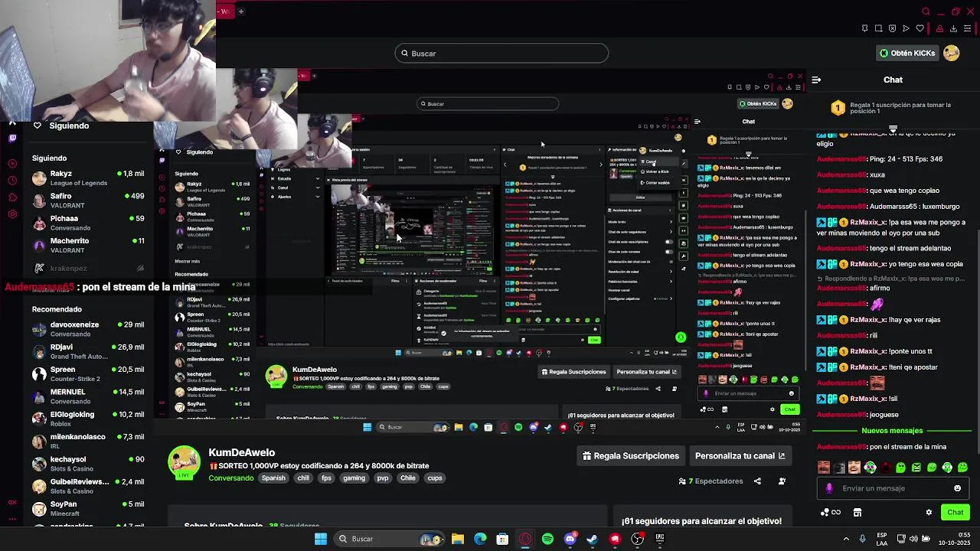Click the user icon right of share
980x551 pixels.
point(782,481)
